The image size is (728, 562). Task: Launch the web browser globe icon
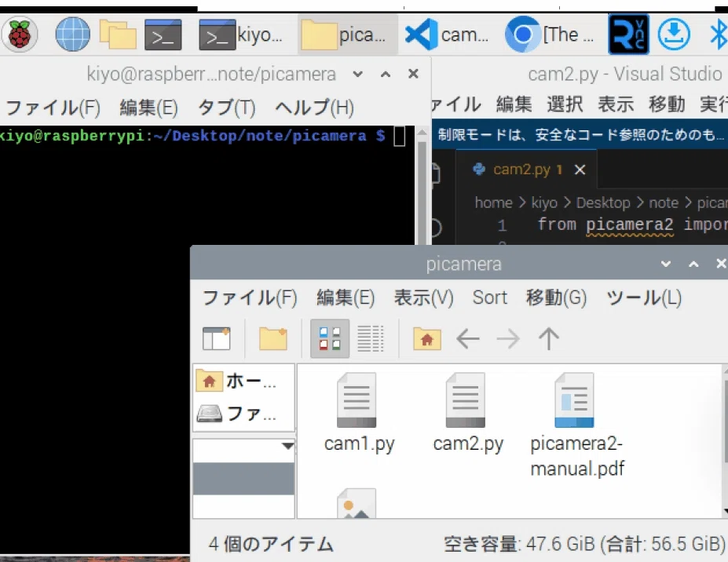tap(72, 35)
